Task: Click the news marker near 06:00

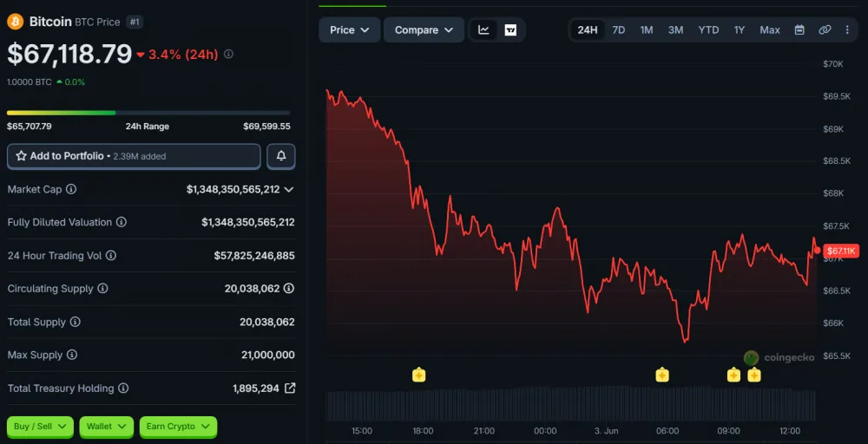Action: tap(662, 375)
